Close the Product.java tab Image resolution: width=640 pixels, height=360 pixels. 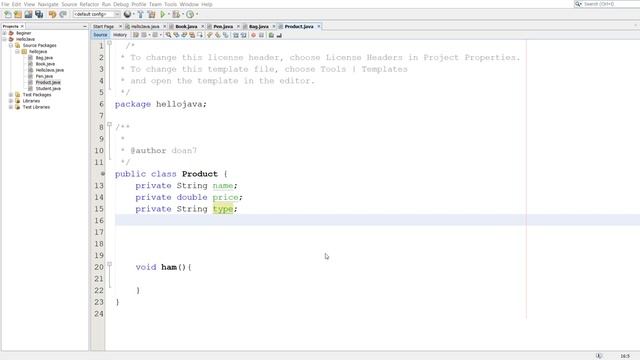pyautogui.click(x=319, y=26)
